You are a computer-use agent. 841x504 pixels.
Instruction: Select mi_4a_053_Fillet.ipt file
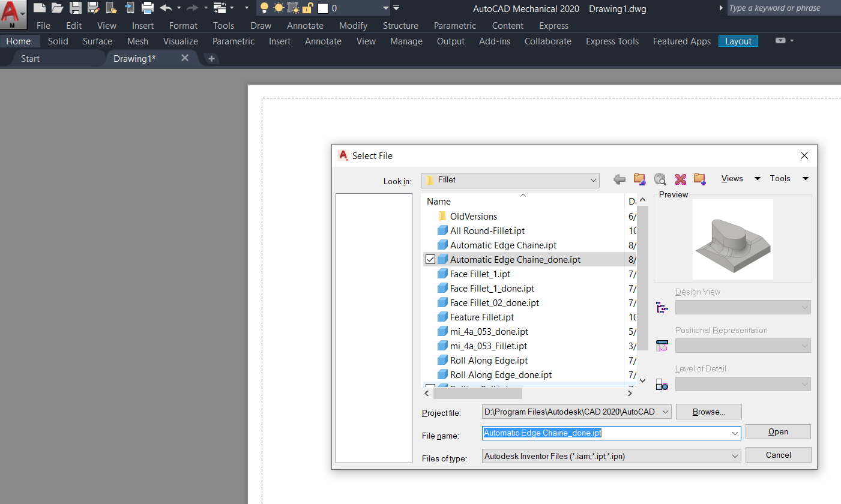tap(489, 346)
